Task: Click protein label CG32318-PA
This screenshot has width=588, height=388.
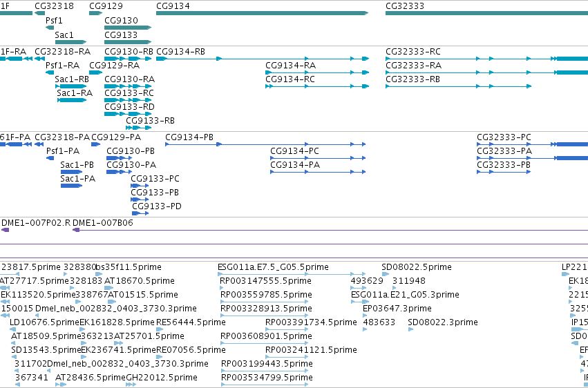Action: [62, 137]
